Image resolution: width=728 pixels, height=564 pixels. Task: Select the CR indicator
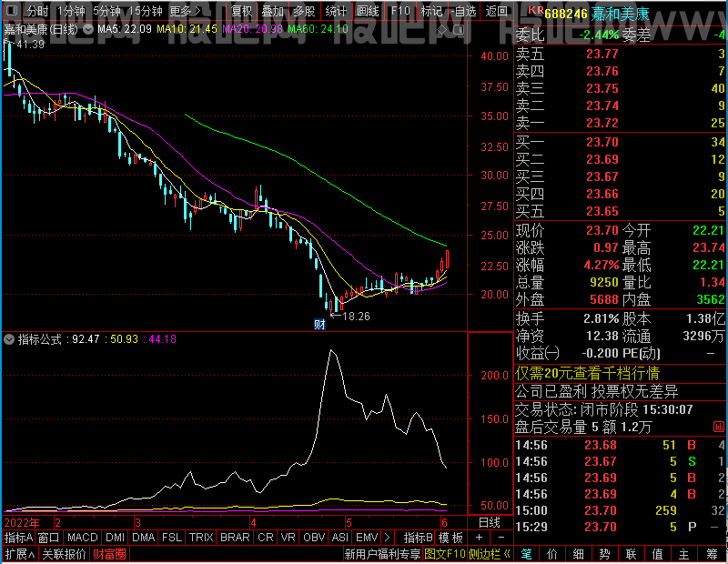266,538
